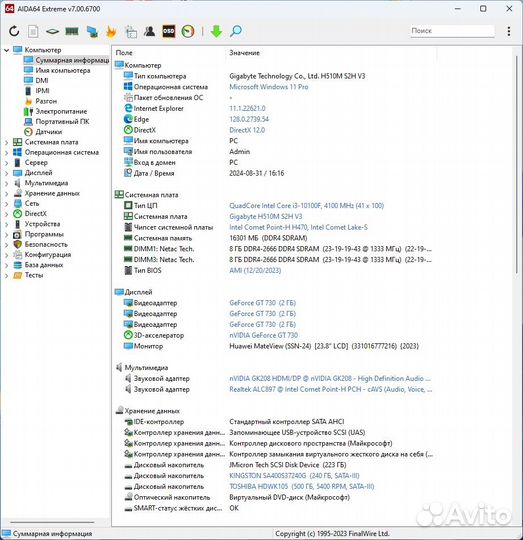523x540 pixels.
Task: Select Портативный ПК tree item
Action: [x=56, y=122]
